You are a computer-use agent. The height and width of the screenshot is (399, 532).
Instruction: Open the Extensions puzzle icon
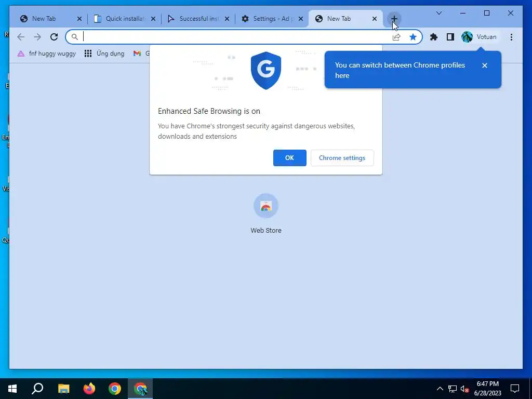point(434,37)
